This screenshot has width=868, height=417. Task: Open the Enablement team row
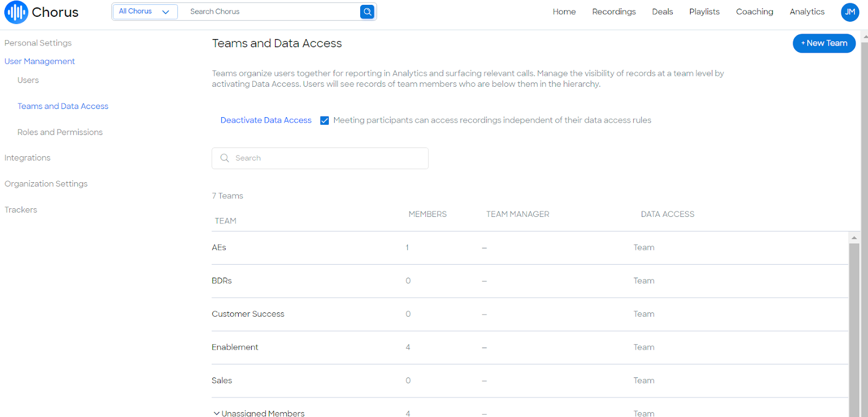[x=235, y=347]
